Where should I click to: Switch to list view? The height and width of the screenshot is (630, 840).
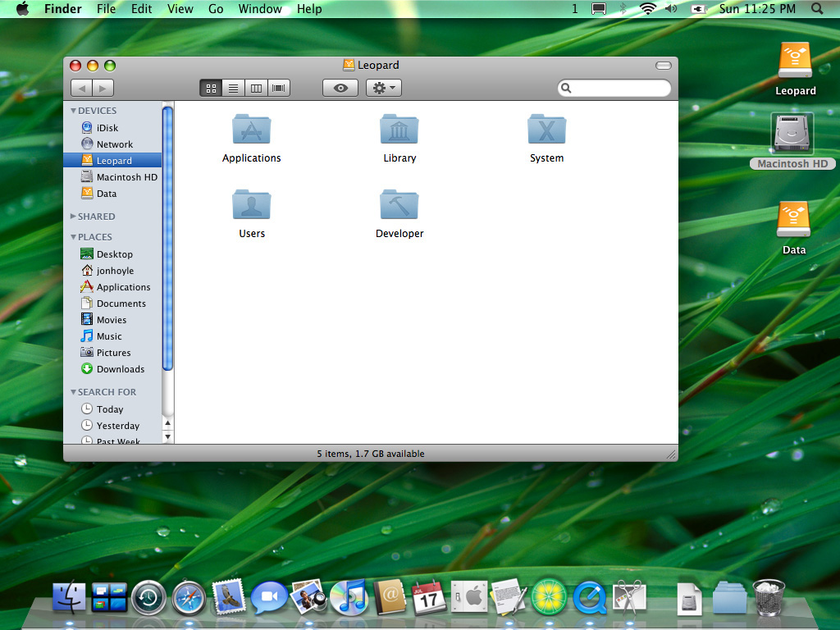[x=234, y=88]
